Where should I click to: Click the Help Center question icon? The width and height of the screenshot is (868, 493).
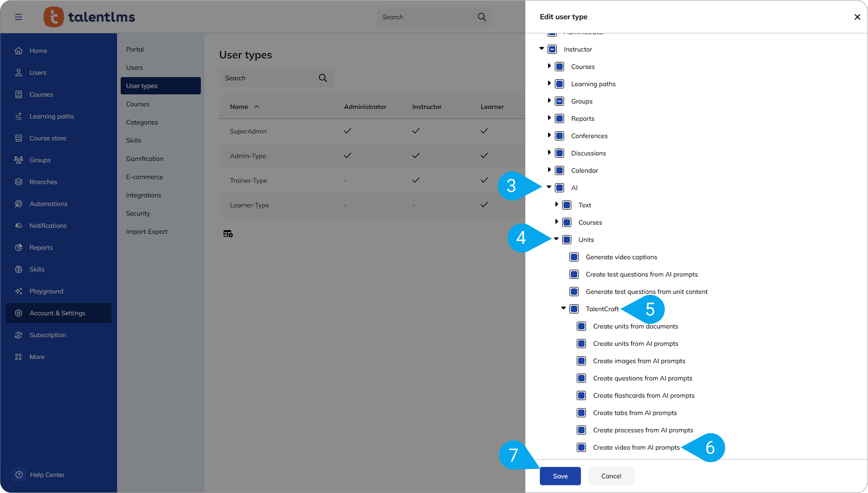(19, 475)
